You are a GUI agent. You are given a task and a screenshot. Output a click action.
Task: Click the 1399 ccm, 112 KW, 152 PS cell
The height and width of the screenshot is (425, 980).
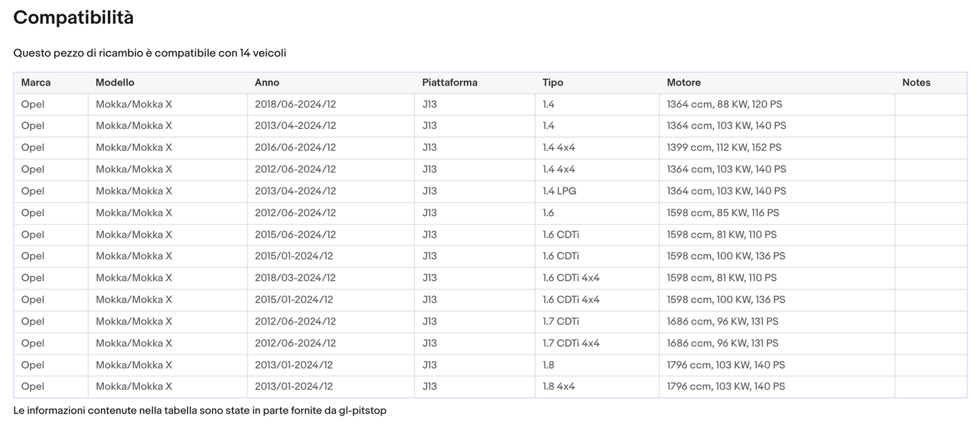[x=724, y=148]
